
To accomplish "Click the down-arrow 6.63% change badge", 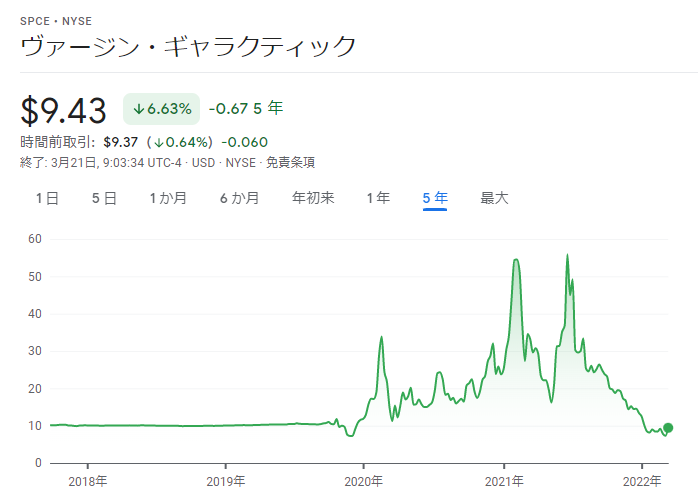I will (162, 109).
